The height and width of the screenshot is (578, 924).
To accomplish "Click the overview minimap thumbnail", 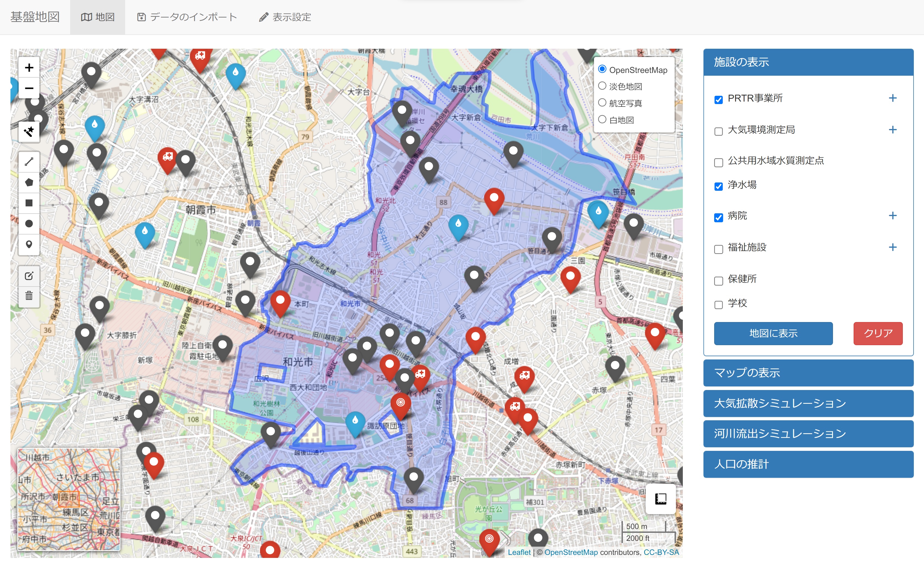I will tap(69, 499).
